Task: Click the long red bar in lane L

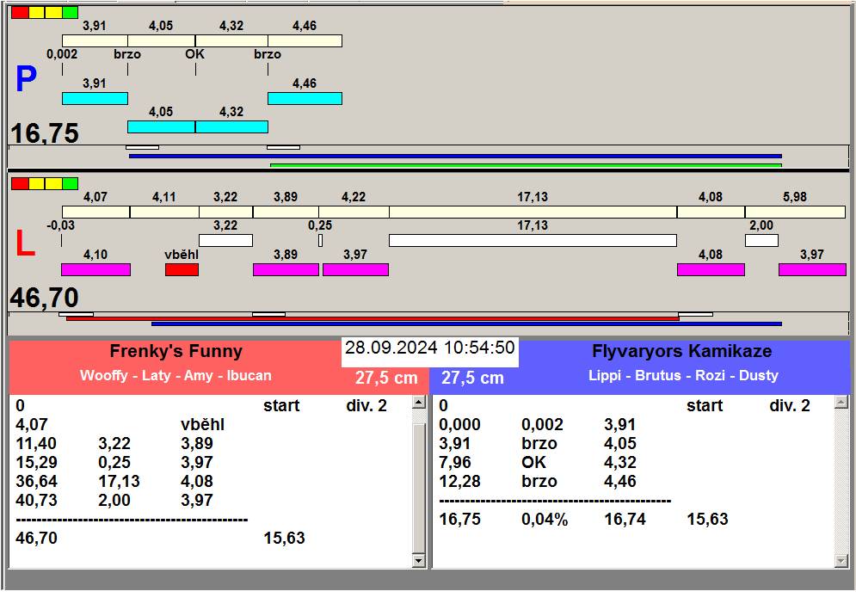Action: pos(373,317)
